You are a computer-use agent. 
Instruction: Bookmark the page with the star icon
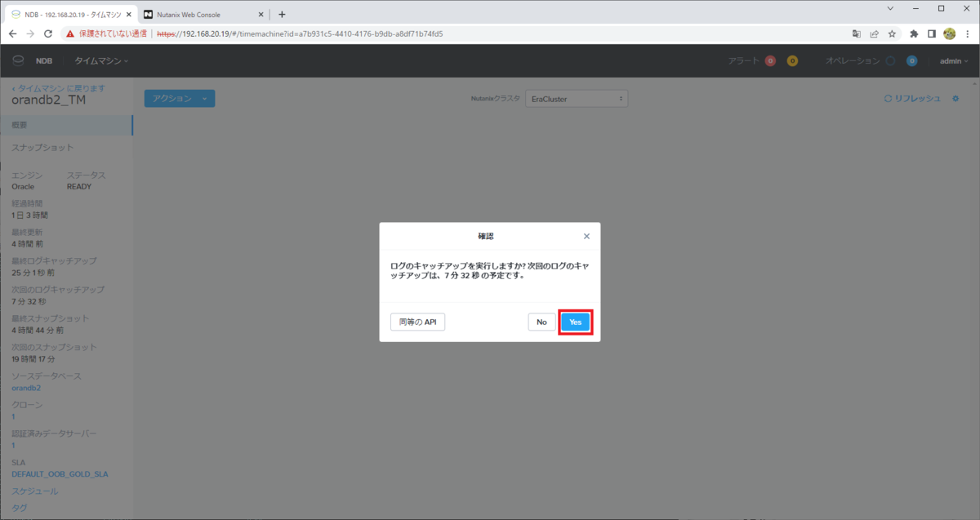892,33
